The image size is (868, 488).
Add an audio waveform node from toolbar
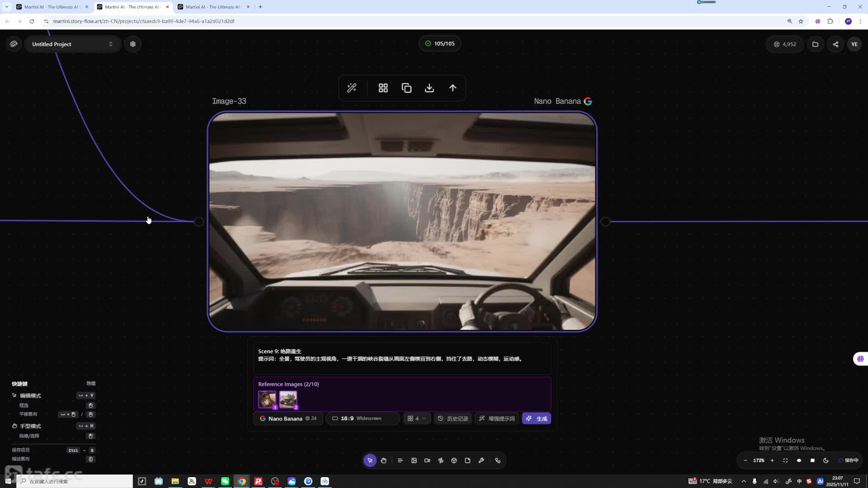click(x=441, y=460)
